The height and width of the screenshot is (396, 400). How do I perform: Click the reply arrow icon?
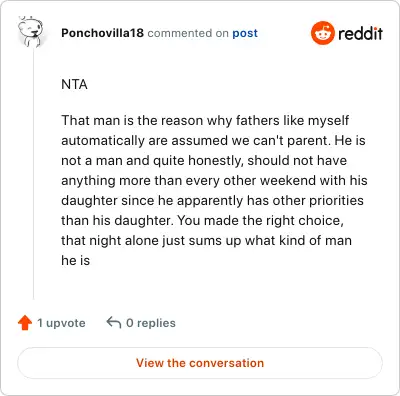(x=114, y=323)
